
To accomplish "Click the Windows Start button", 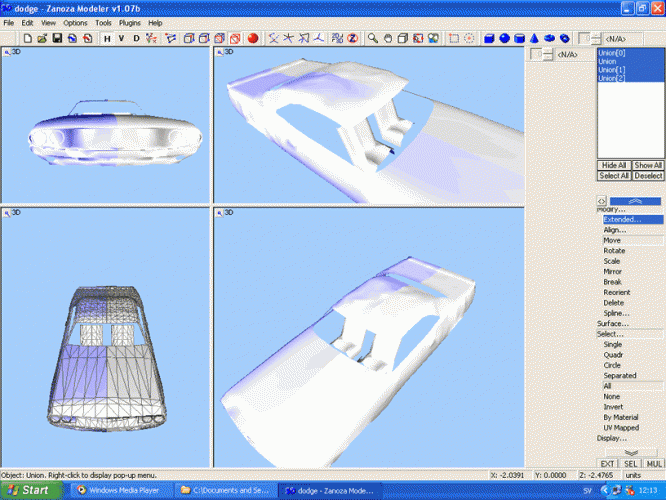I will coord(28,490).
